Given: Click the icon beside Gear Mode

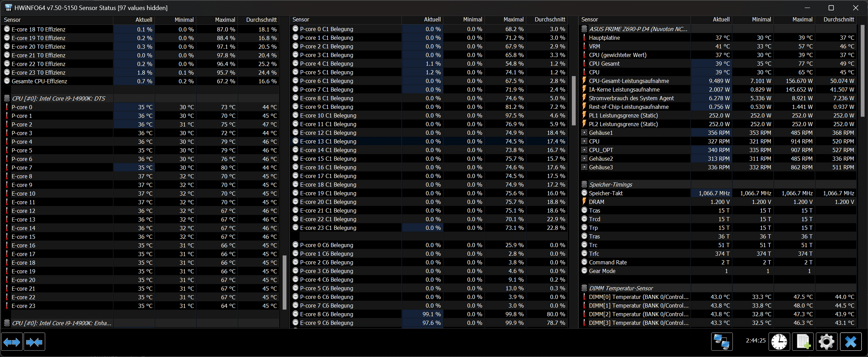Looking at the screenshot, I should click(x=584, y=271).
